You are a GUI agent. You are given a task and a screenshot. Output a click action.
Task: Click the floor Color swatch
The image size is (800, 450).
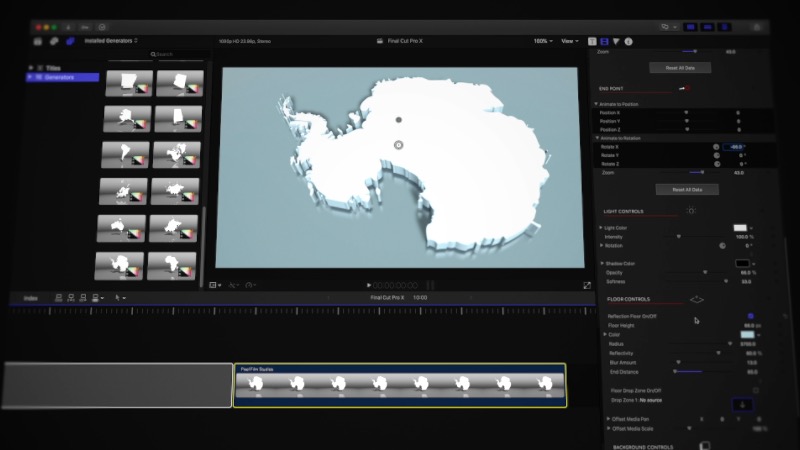point(747,335)
